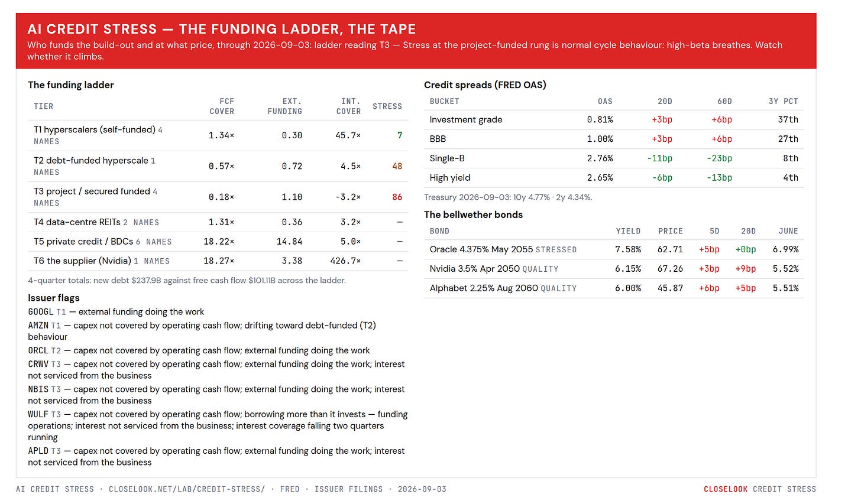Screen dimensions: 861x504
Task: Click the "AI CREDIT STRESS — THE FUNDING LADDER, THE TAPE" title
Action: [x=222, y=29]
